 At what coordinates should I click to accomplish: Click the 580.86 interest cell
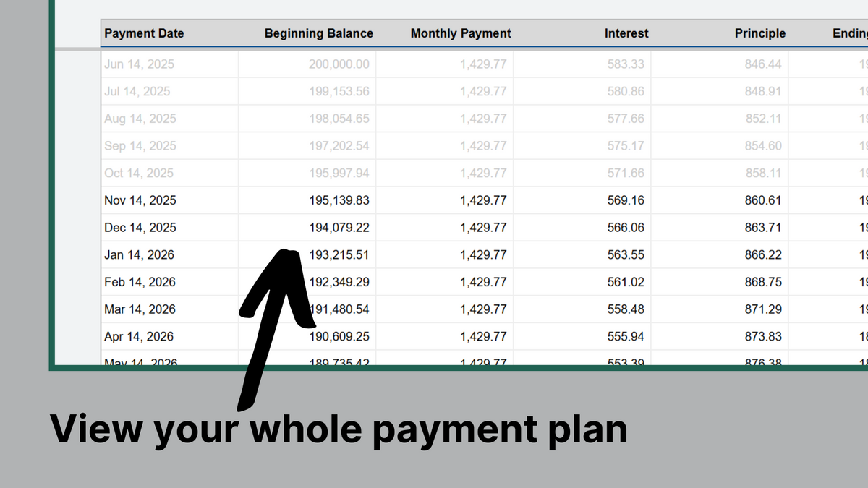pos(582,92)
